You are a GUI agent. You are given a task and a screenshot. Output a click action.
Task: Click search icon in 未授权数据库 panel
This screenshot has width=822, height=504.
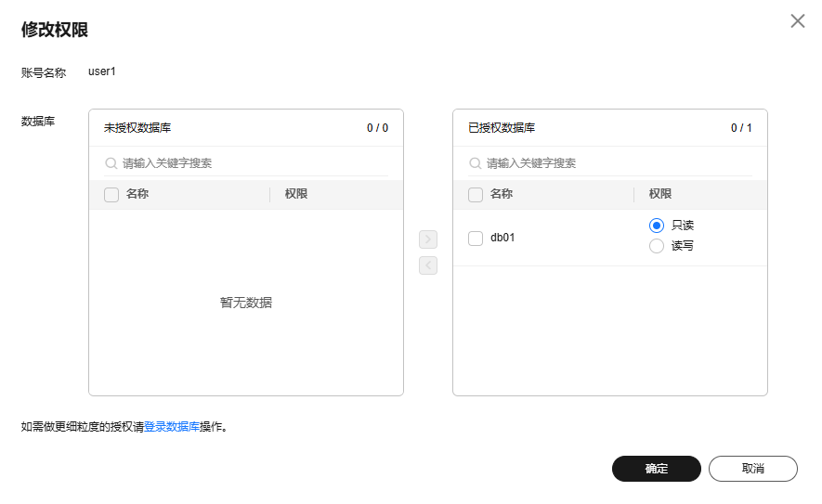[111, 163]
